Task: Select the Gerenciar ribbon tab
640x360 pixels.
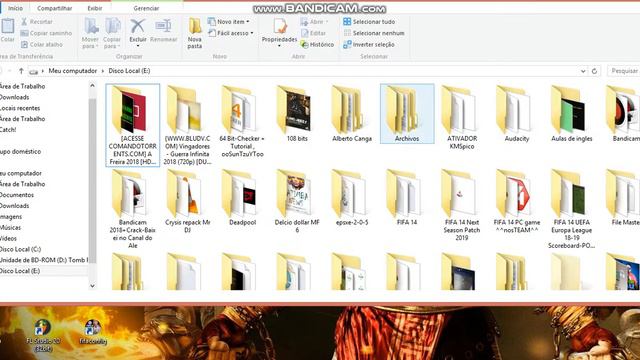Action: 146,8
